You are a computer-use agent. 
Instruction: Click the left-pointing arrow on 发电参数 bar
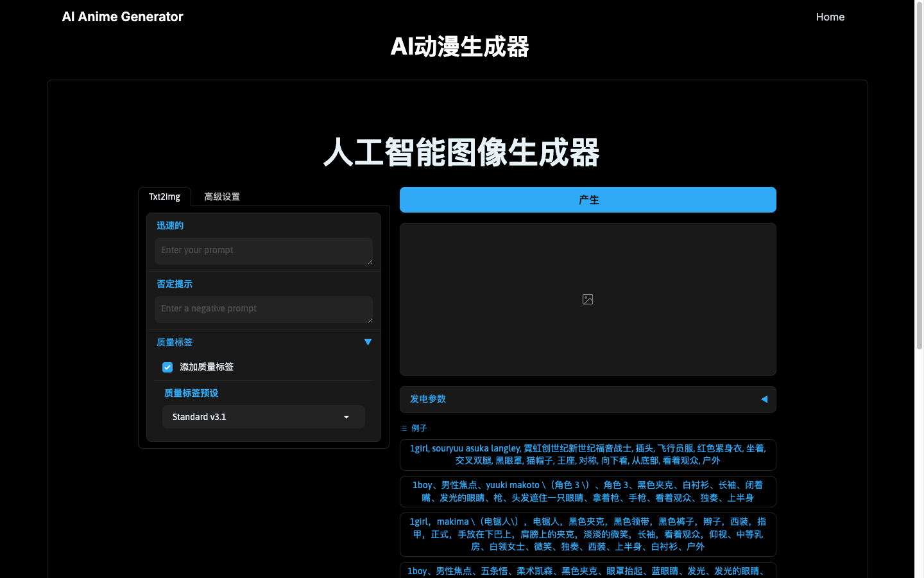(764, 399)
